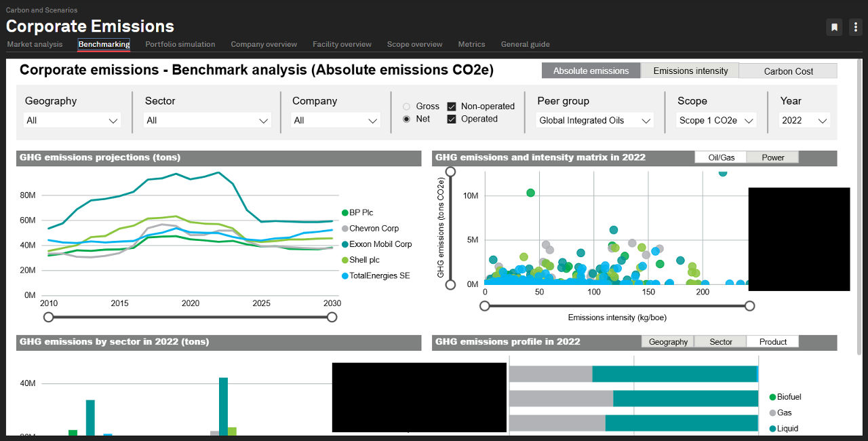Switch to the Carbon Cost view
868x441 pixels.
[x=788, y=71]
